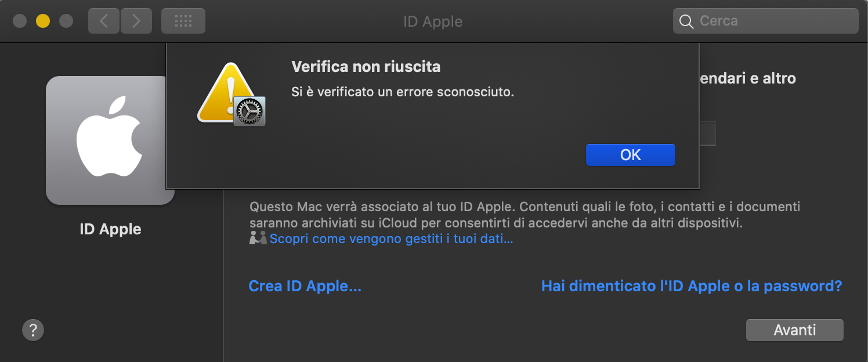Click the ID Apple label under the Apple logo
This screenshot has width=868, height=362.
(x=110, y=229)
